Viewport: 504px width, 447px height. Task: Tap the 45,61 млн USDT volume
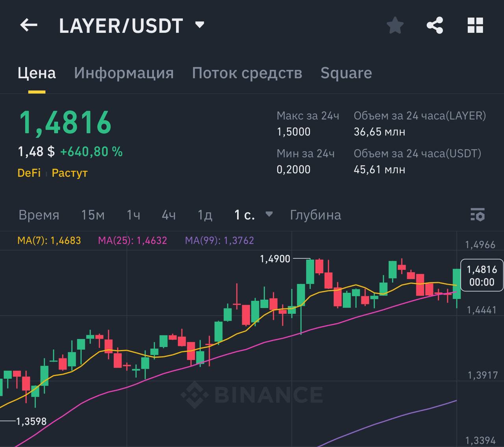[380, 170]
